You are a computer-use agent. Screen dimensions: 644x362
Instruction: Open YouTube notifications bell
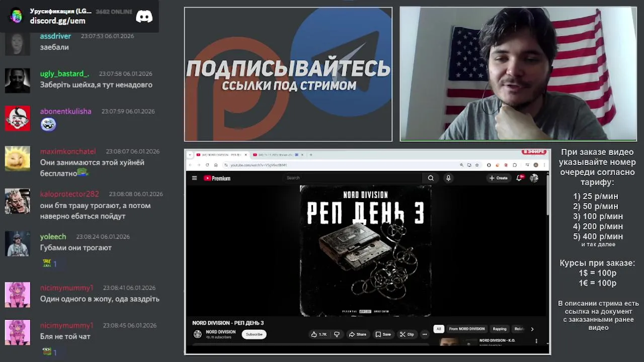[519, 178]
